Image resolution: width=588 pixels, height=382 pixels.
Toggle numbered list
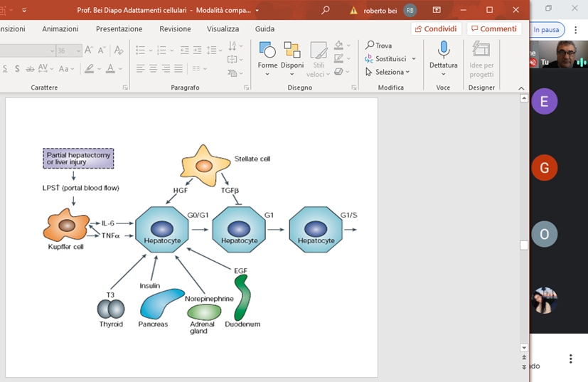pyautogui.click(x=161, y=50)
